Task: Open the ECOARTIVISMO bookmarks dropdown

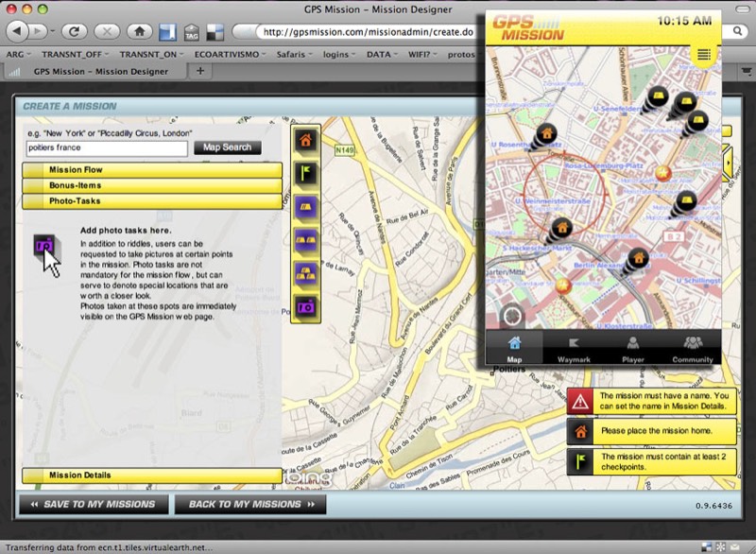Action: click(230, 55)
